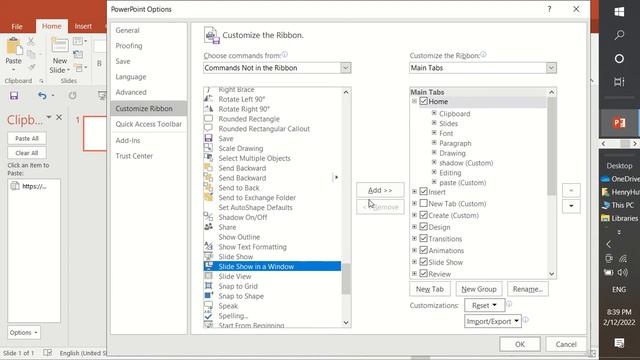Click the Select Multiple Objects icon
640x360 pixels.
pos(209,158)
